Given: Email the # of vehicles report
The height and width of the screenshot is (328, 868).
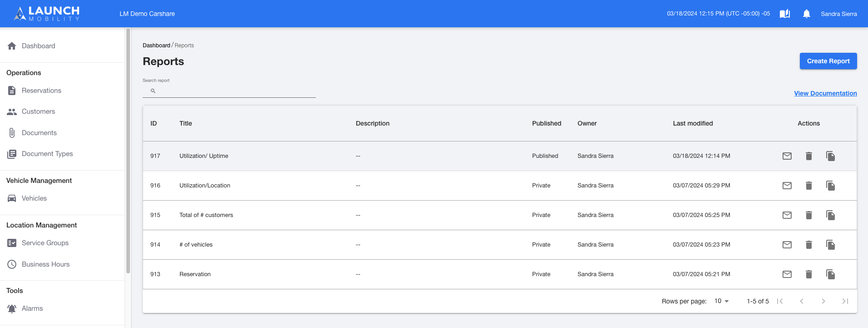Looking at the screenshot, I should [x=787, y=245].
